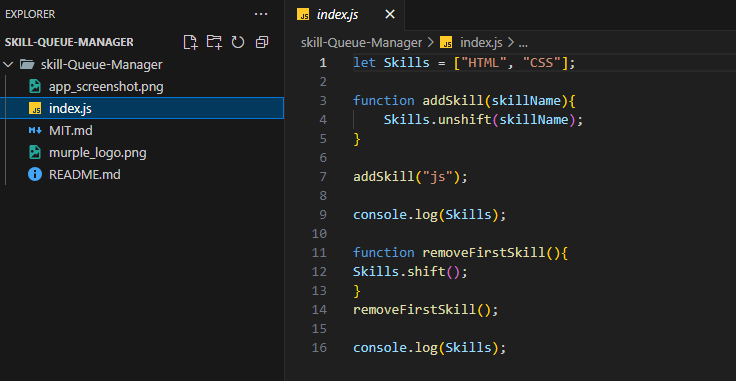Refresh the explorer file tree
Screen dimensions: 736x381
pyautogui.click(x=238, y=42)
